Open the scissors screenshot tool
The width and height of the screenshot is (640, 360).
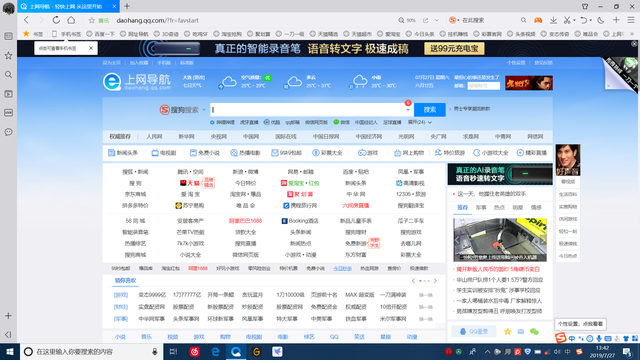(x=567, y=20)
